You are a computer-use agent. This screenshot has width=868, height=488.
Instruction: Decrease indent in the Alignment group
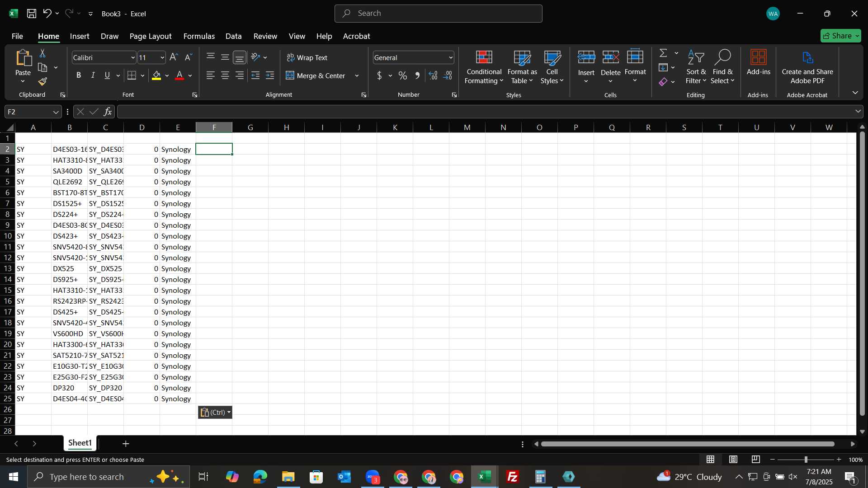pyautogui.click(x=255, y=75)
